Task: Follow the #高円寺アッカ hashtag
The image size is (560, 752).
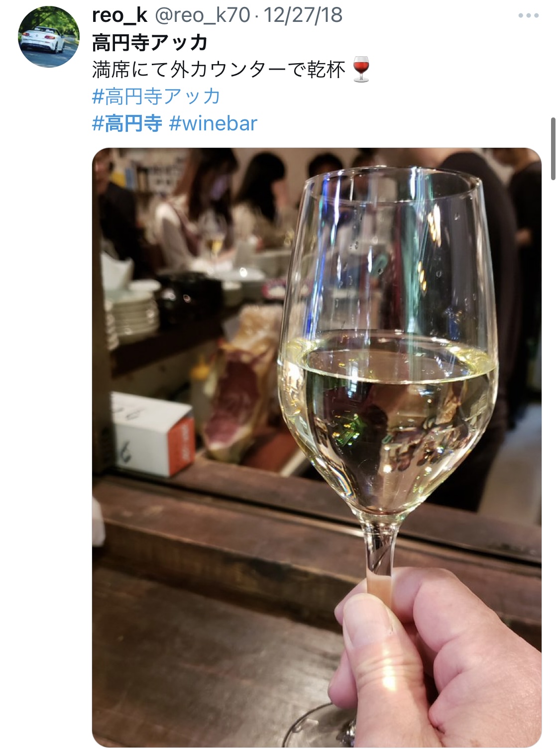Action: [156, 97]
